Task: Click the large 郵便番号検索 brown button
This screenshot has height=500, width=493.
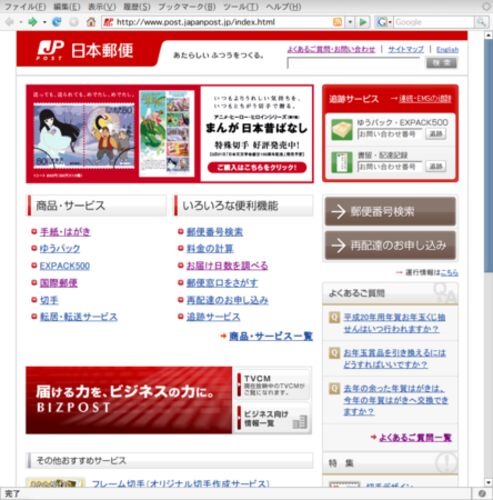Action: pyautogui.click(x=390, y=211)
